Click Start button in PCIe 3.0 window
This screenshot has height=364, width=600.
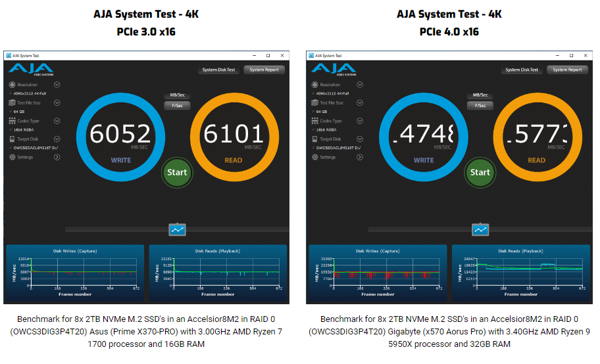pyautogui.click(x=177, y=172)
